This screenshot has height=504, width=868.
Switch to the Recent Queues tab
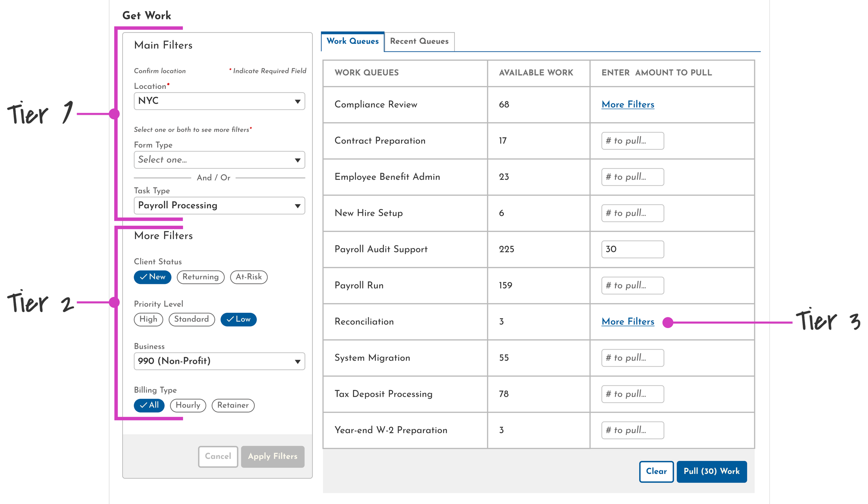(x=419, y=41)
